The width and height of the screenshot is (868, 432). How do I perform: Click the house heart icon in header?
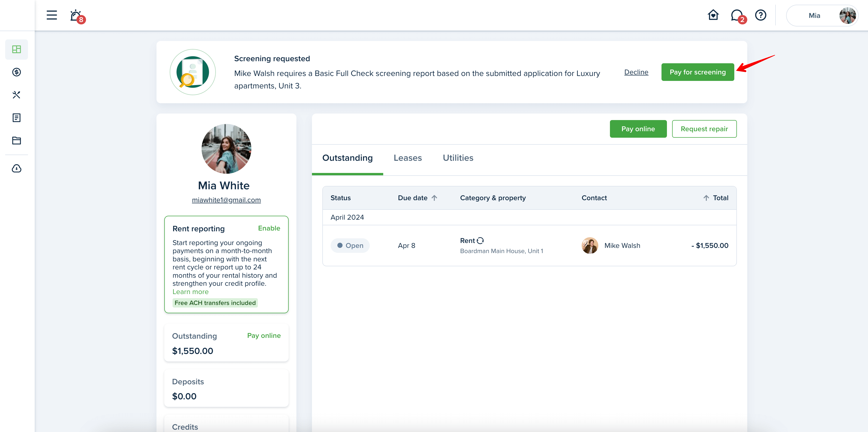coord(713,15)
